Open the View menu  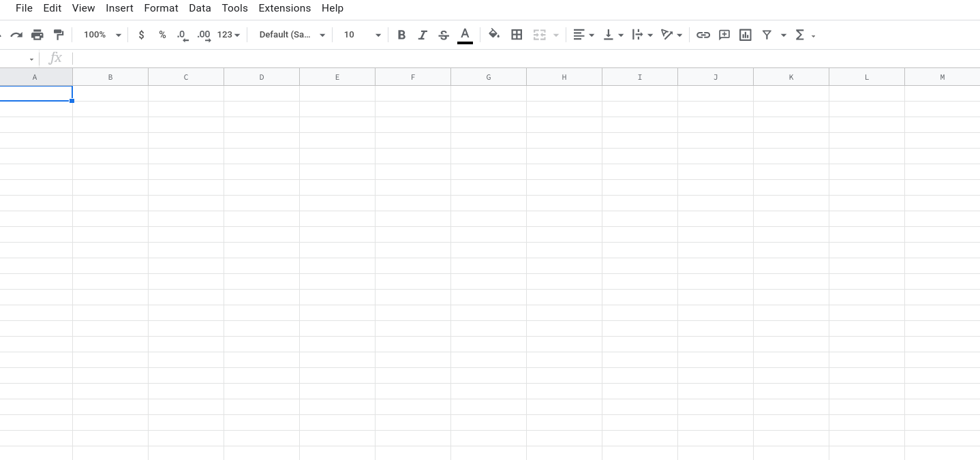click(x=83, y=8)
